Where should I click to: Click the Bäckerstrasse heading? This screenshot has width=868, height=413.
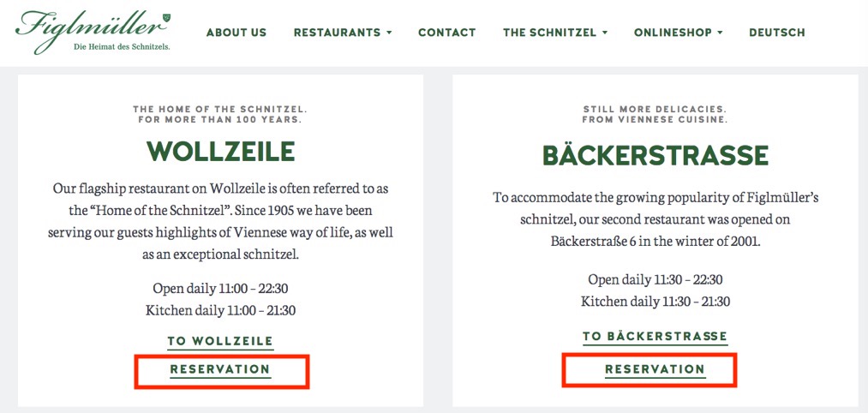coord(655,156)
